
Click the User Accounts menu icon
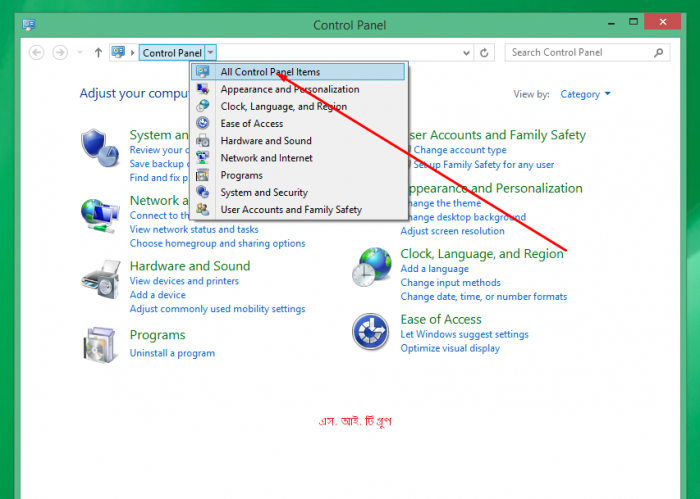(203, 209)
